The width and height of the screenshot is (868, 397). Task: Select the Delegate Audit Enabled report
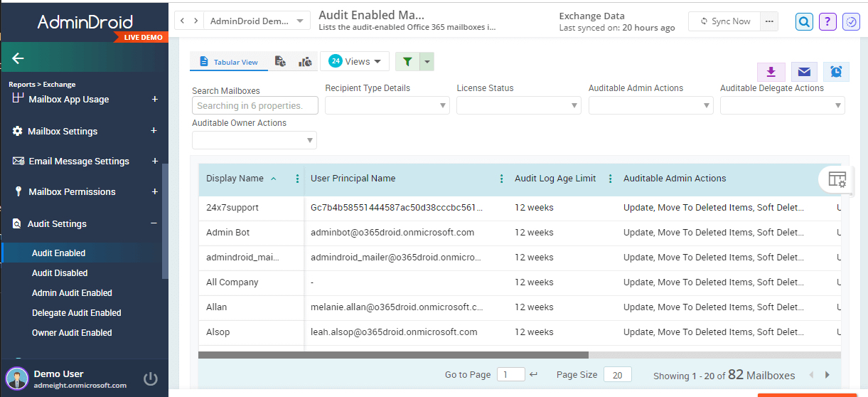77,313
